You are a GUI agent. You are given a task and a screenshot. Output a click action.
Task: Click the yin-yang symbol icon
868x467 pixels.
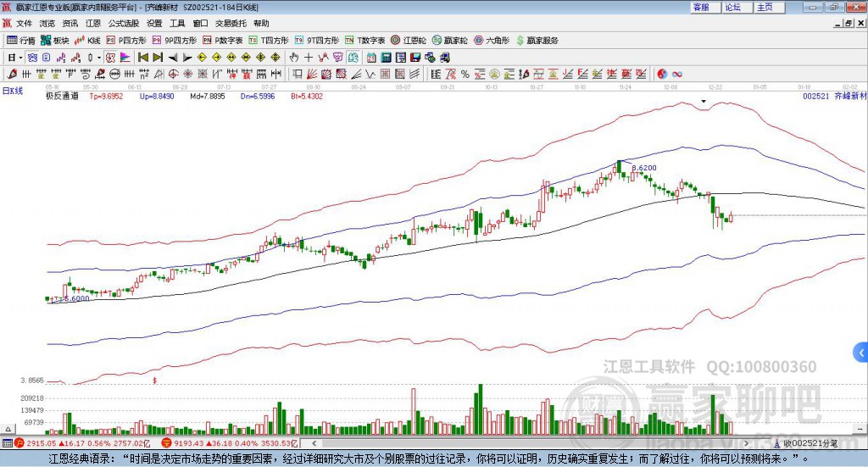662,74
